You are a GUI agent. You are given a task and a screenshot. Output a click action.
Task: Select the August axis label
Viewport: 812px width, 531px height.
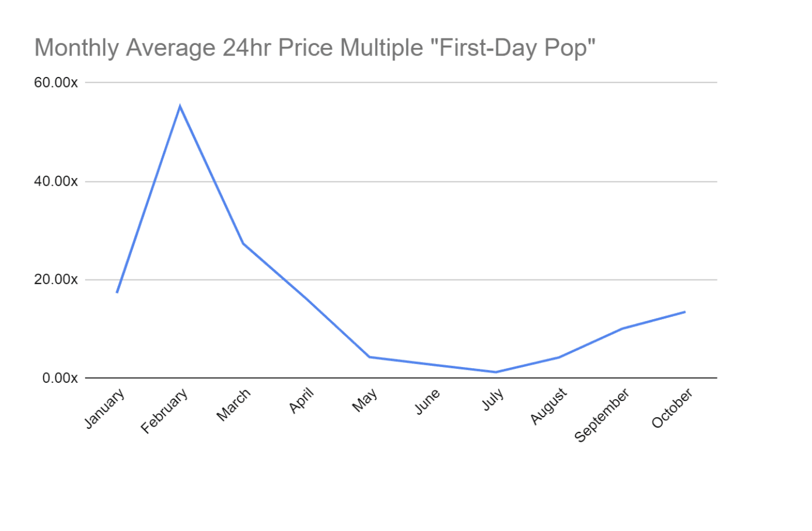(x=548, y=406)
